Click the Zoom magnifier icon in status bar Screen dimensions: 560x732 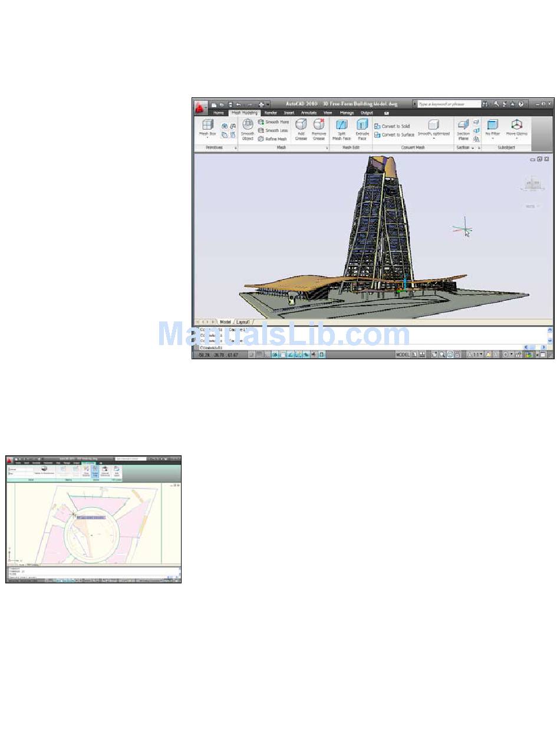[x=442, y=356]
